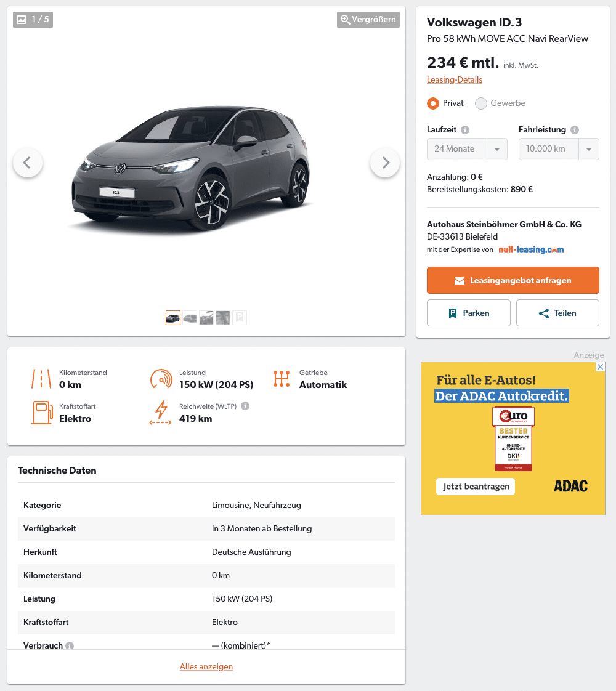Click info icon beside Verbrauch
This screenshot has height=691, width=616.
point(70,645)
